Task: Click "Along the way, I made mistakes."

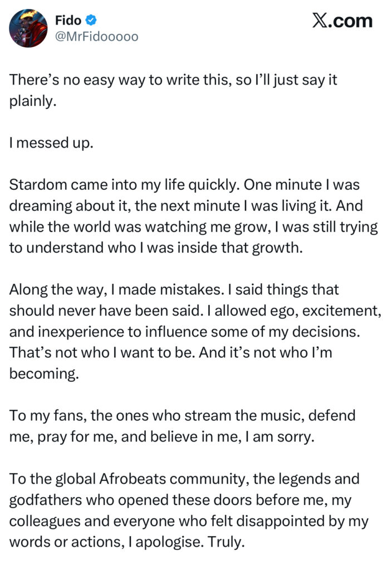Action: point(101,290)
